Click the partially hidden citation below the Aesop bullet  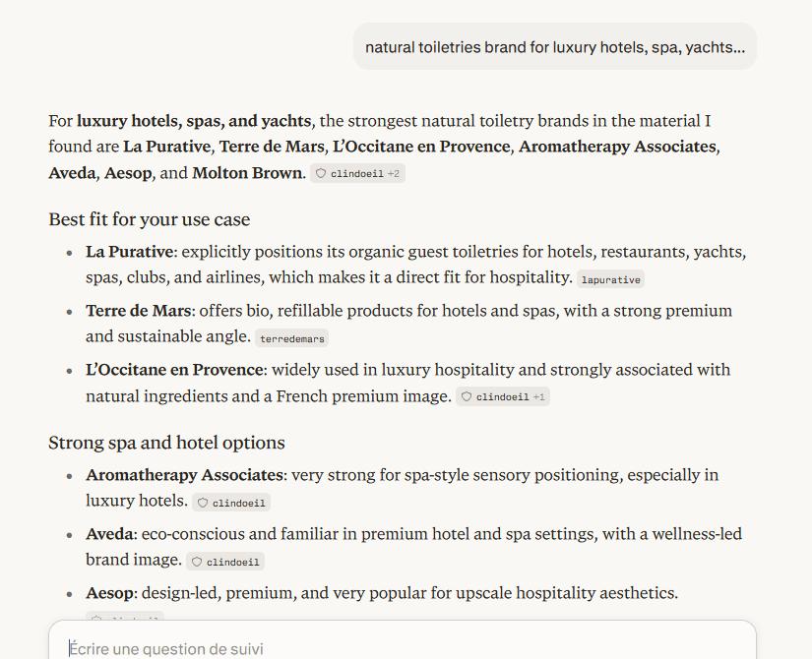point(125,616)
